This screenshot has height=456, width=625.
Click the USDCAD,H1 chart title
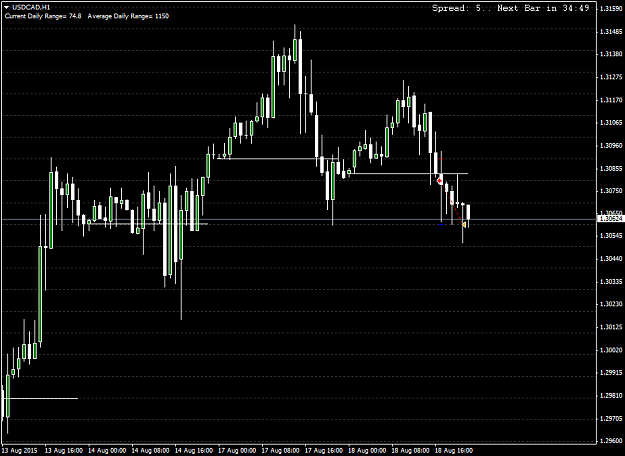(31, 7)
